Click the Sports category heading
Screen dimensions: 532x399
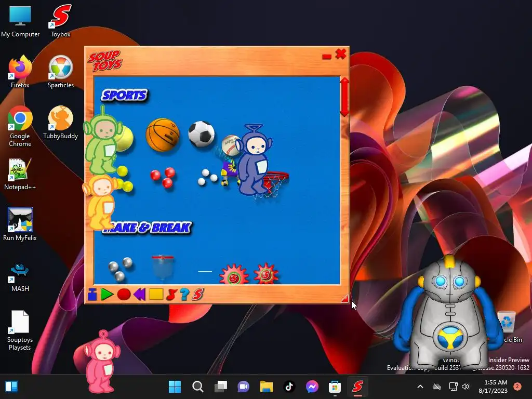(x=125, y=96)
